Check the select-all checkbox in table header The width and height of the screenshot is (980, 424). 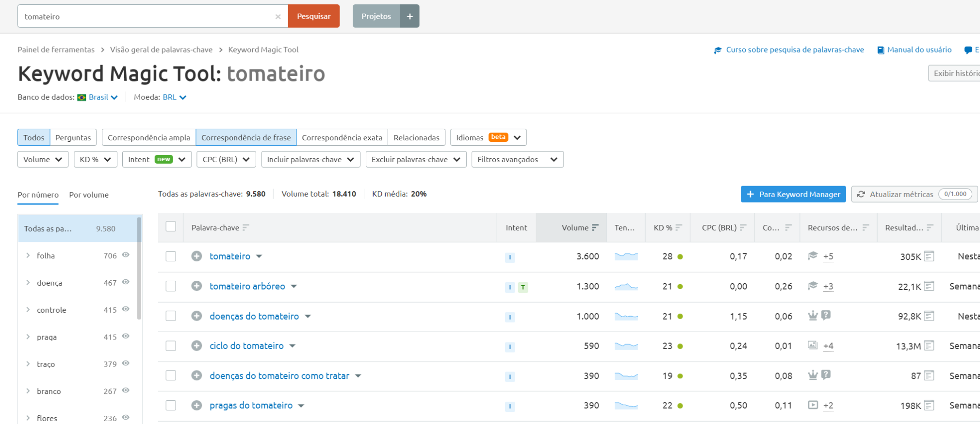(171, 227)
